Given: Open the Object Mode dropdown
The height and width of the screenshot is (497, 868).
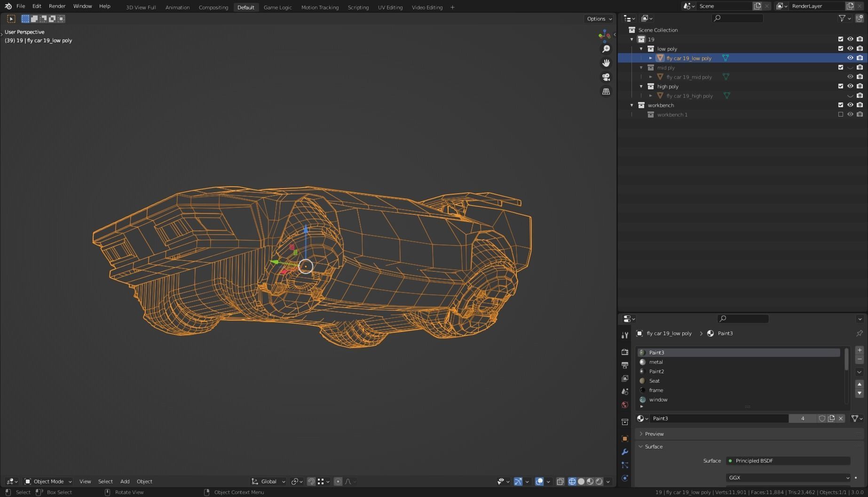Looking at the screenshot, I should click(48, 481).
